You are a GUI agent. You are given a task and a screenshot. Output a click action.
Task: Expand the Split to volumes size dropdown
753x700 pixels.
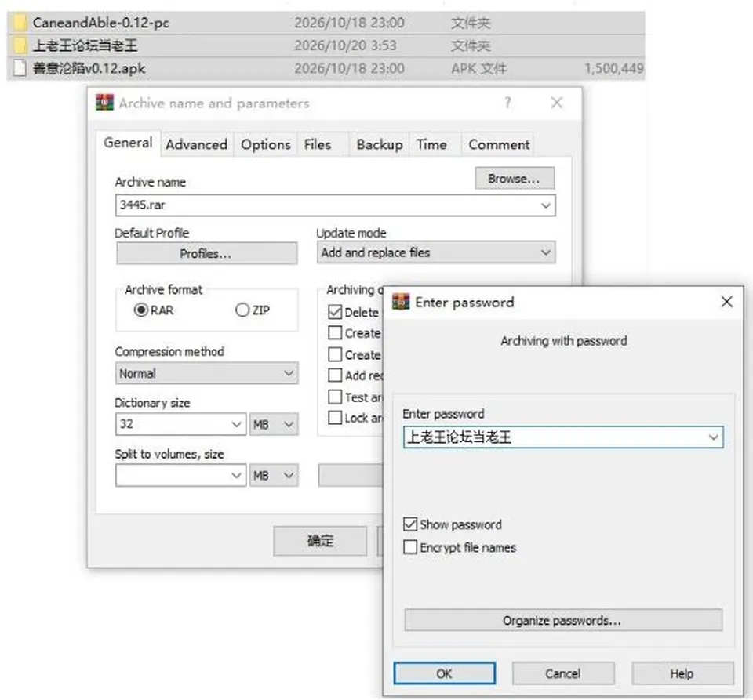236,476
